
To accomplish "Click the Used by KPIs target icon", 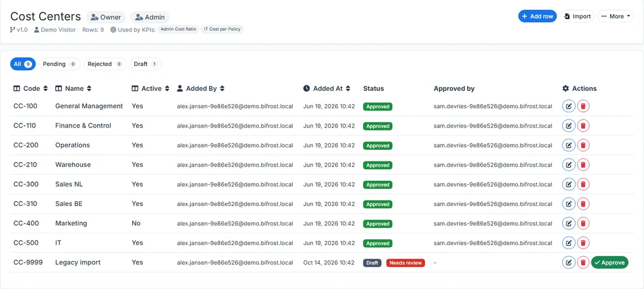I will pos(114,30).
